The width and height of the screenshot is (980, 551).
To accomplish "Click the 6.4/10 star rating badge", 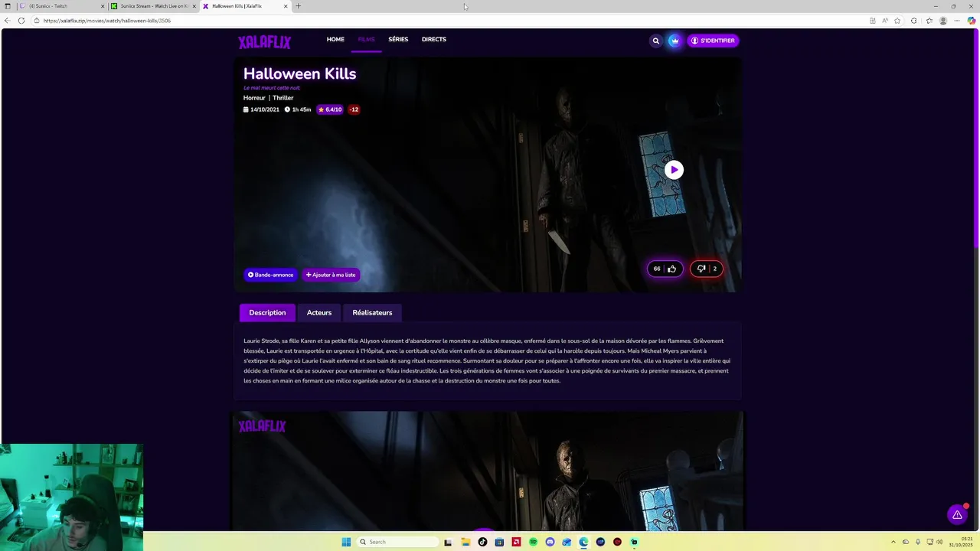I will (x=330, y=109).
